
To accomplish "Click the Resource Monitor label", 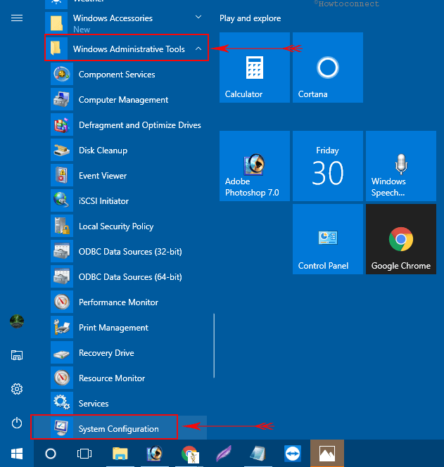I will [112, 378].
